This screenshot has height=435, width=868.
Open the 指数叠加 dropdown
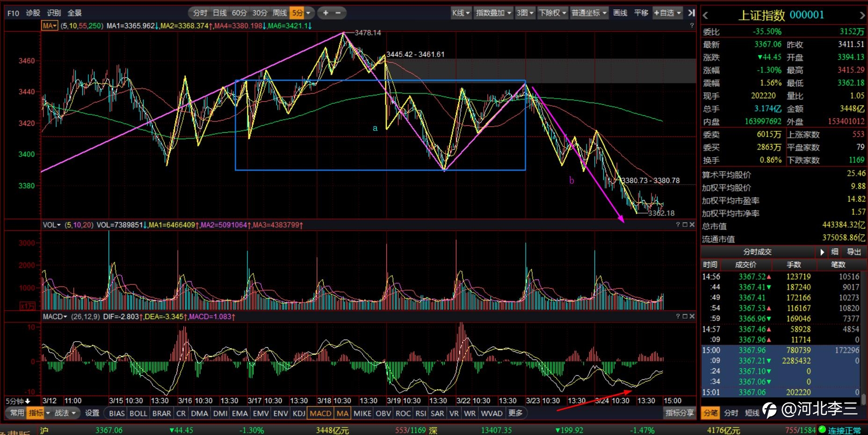(493, 13)
